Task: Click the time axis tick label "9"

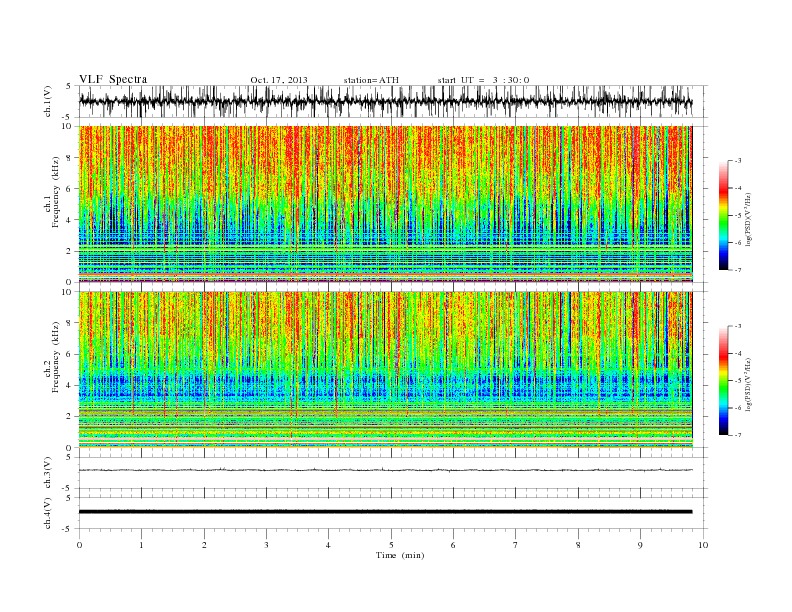Action: tap(640, 545)
